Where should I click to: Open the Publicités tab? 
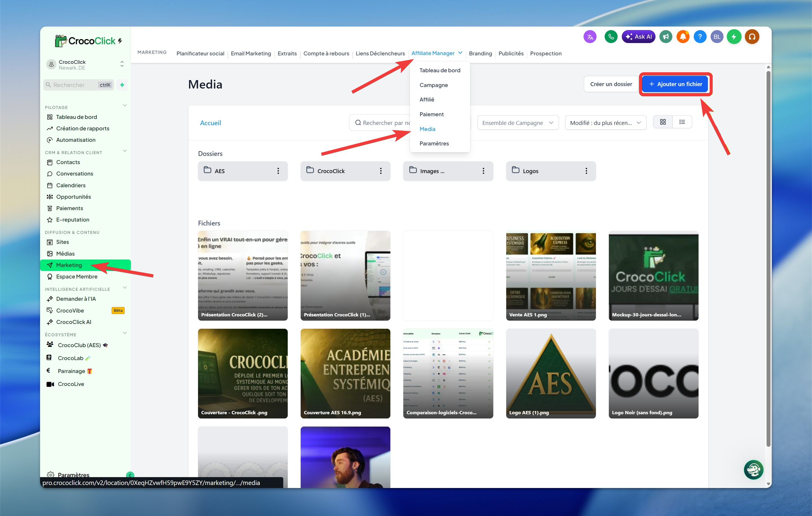pyautogui.click(x=511, y=54)
